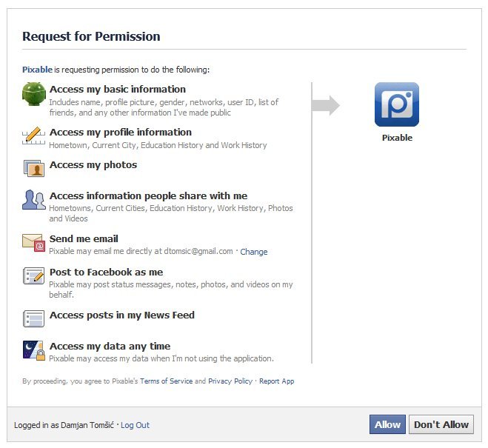Click the News Feed list icon

[x=34, y=318]
